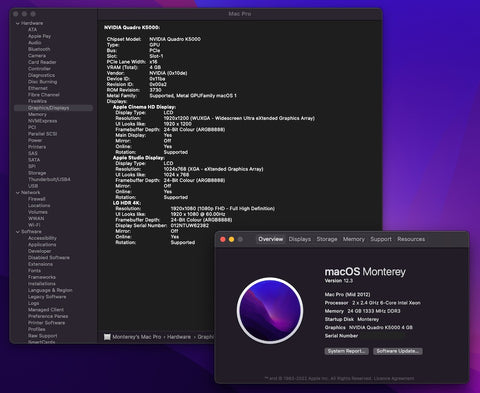Screen dimensions: 480x393
Task: Select Volumes under Network
Action: point(38,212)
